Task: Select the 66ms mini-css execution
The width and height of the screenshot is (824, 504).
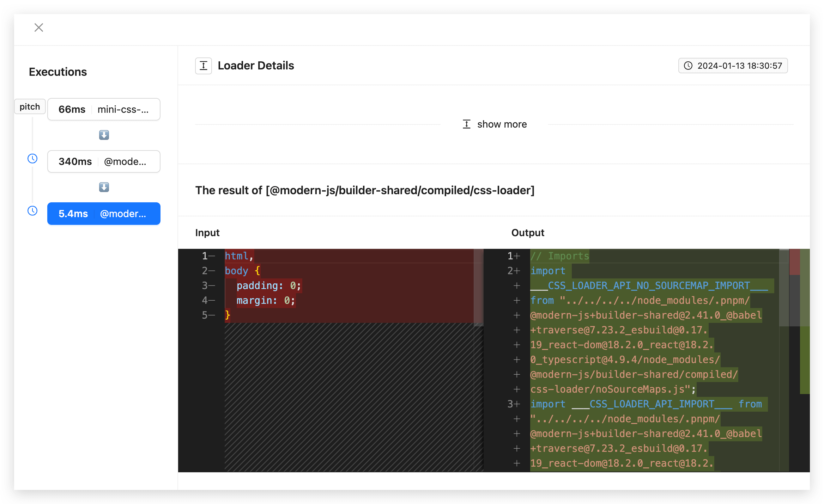Action: [x=104, y=109]
